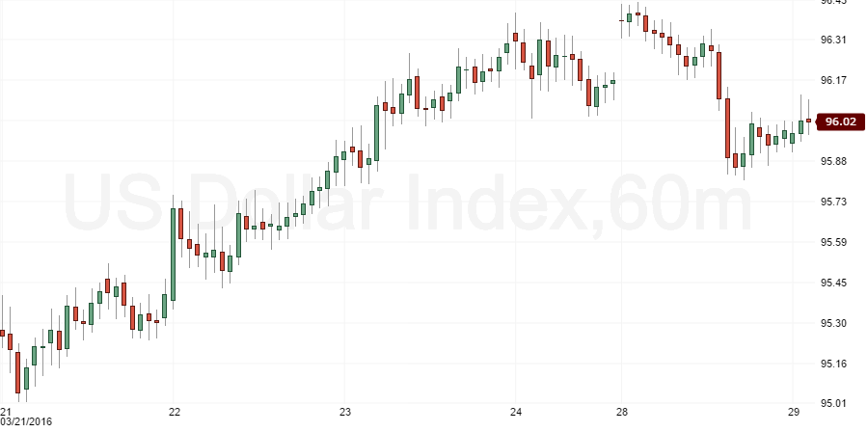This screenshot has height=432, width=868.
Task: Select the 96.31 price axis label
Action: (x=833, y=40)
